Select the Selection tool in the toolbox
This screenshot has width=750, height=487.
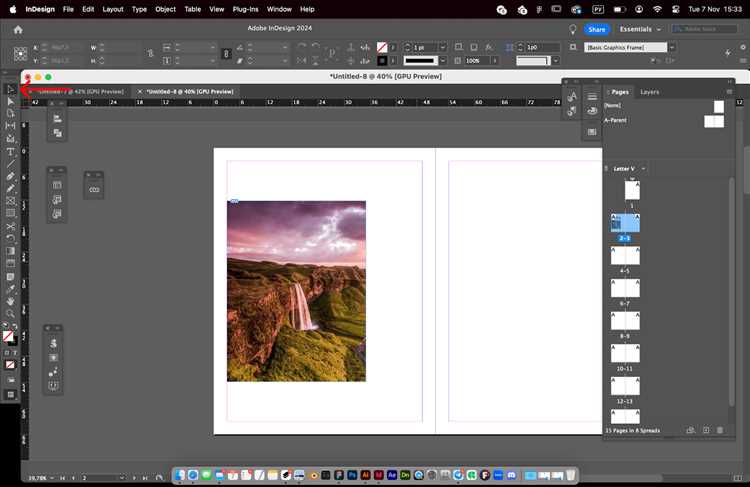10,89
